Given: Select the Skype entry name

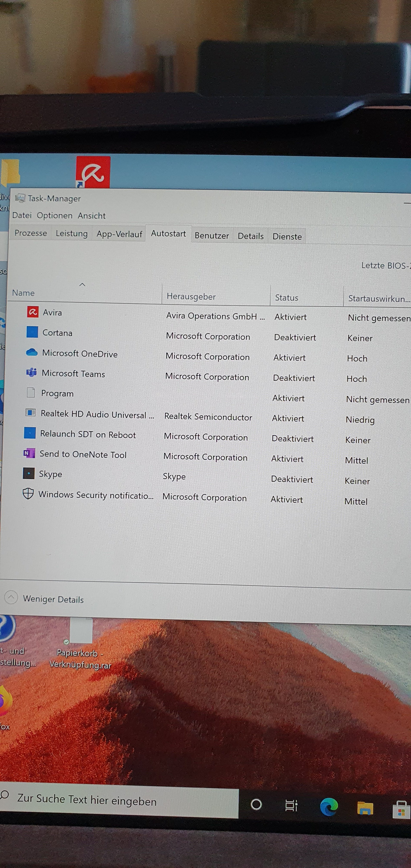Looking at the screenshot, I should coord(51,474).
